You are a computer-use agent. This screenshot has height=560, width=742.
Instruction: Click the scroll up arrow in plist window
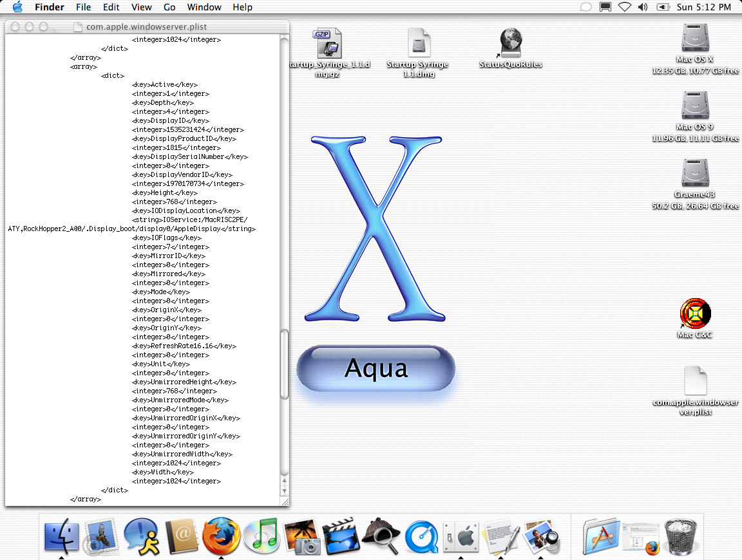pyautogui.click(x=285, y=480)
